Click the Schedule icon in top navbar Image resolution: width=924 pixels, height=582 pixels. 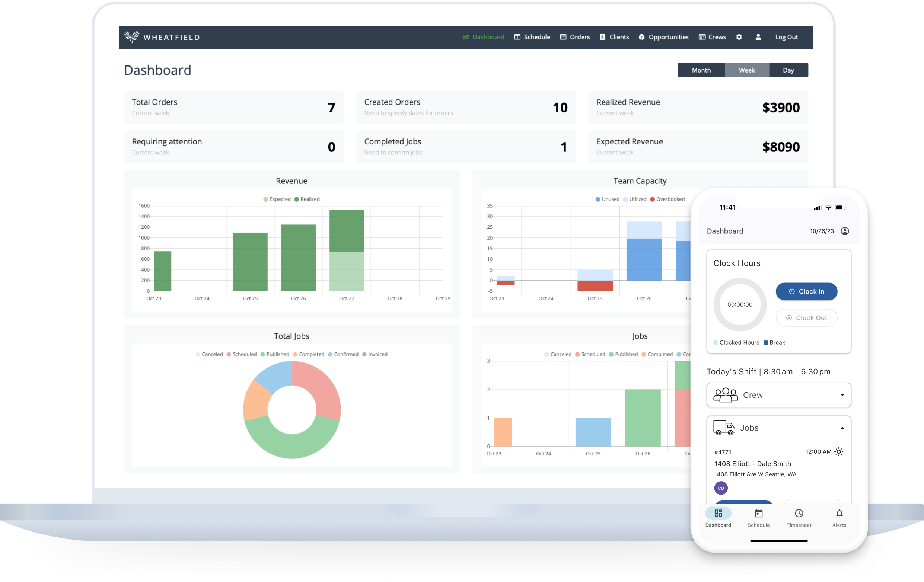coord(517,37)
